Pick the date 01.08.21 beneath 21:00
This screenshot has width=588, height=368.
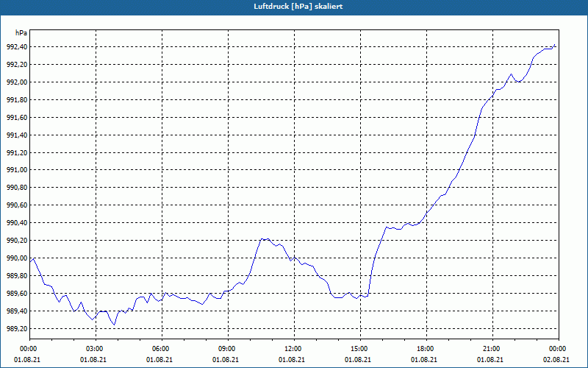click(490, 360)
